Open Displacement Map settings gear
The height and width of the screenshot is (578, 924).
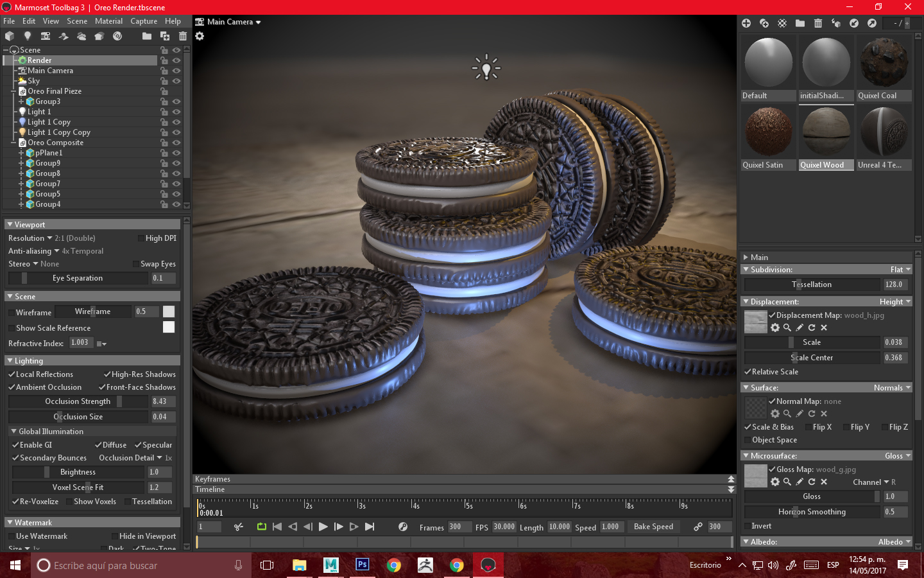(x=775, y=328)
